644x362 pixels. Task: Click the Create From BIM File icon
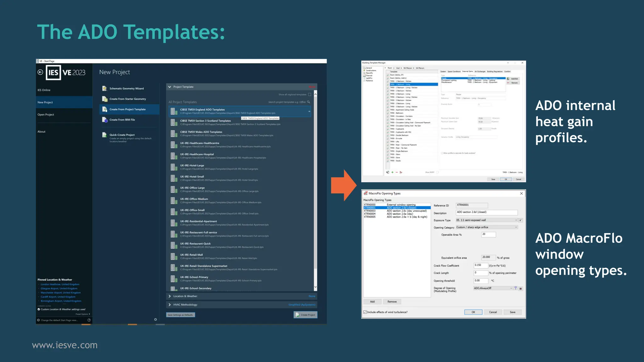coord(105,120)
